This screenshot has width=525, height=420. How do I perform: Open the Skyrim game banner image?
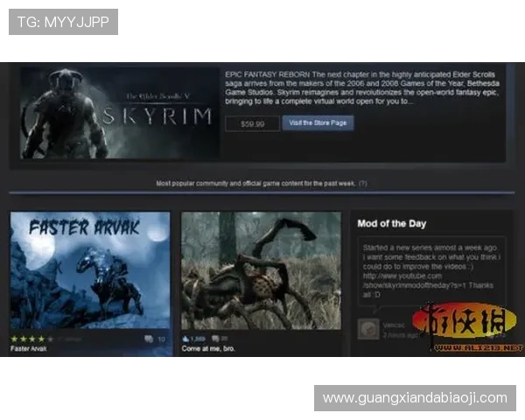pos(120,114)
